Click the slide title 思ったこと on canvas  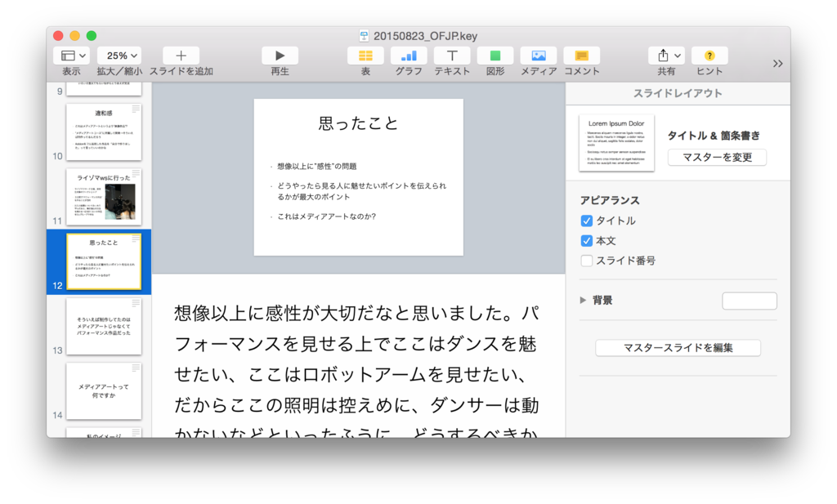click(358, 123)
